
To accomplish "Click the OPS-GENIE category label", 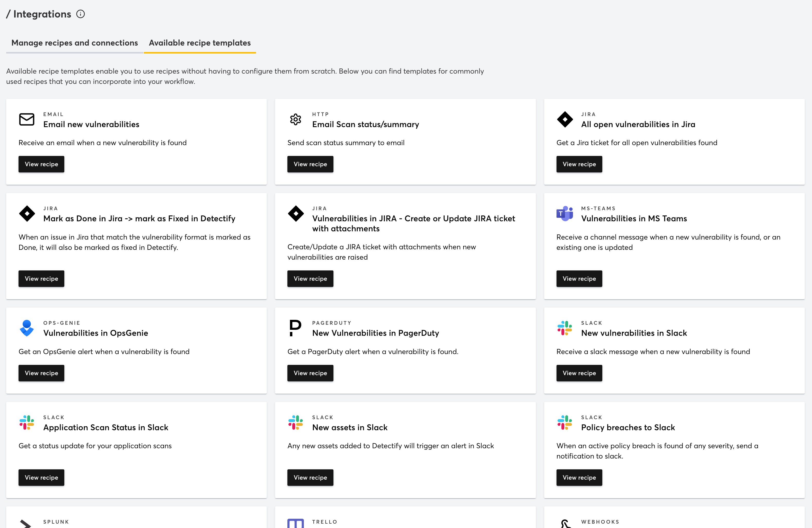I will [x=61, y=323].
